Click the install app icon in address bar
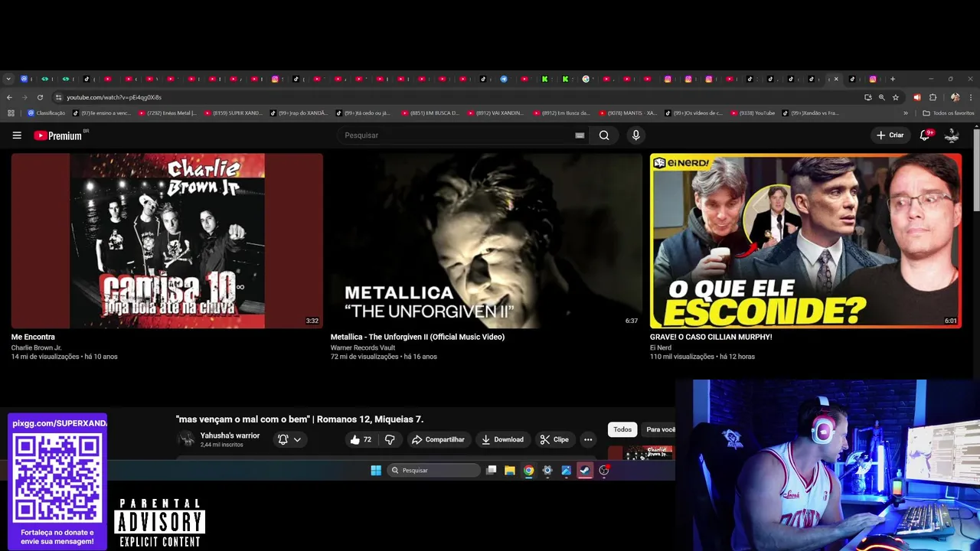This screenshot has height=551, width=980. 867,97
